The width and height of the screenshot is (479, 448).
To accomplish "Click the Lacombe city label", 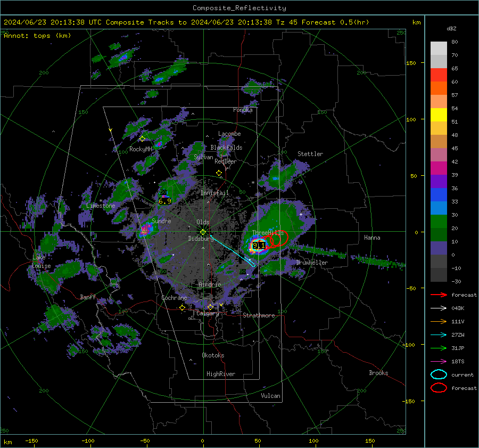I will [x=229, y=134].
